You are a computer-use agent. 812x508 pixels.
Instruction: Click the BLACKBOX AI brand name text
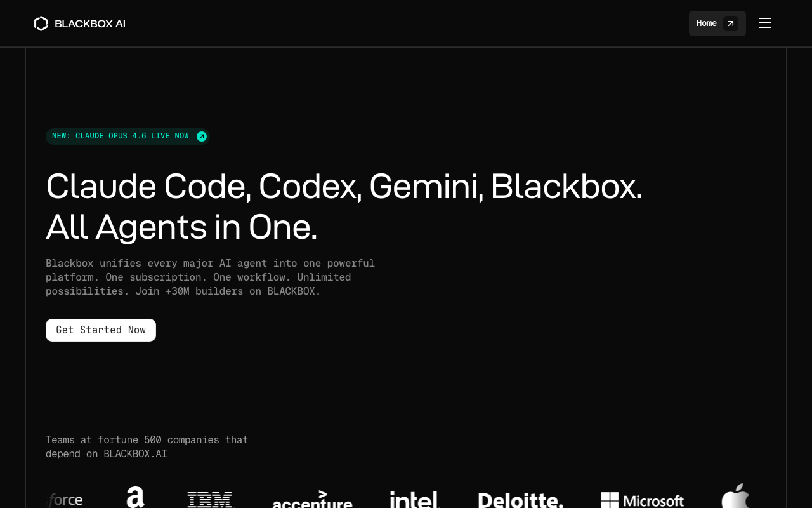coord(90,23)
